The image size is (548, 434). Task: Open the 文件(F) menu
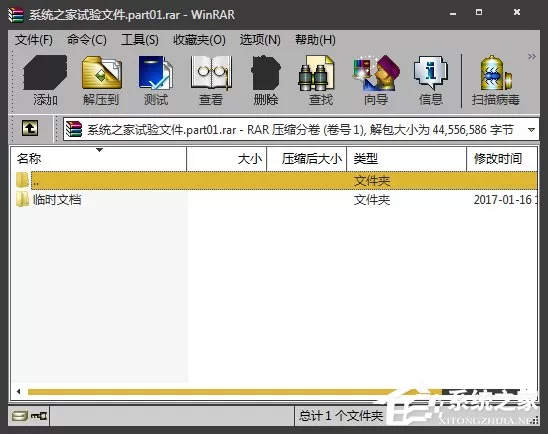[x=34, y=40]
